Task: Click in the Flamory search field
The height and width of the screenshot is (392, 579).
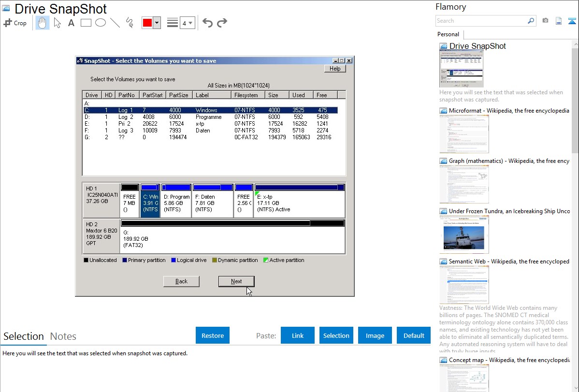Action: coord(481,21)
